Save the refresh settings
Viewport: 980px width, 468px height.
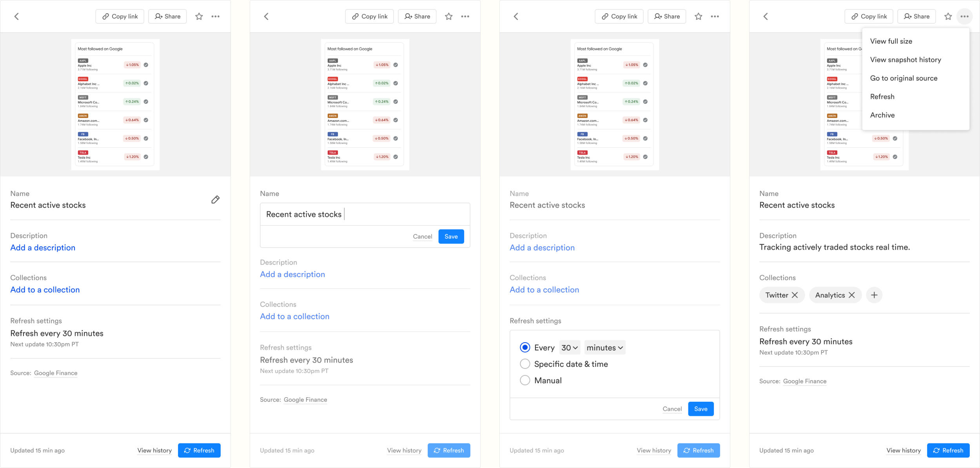pyautogui.click(x=701, y=409)
